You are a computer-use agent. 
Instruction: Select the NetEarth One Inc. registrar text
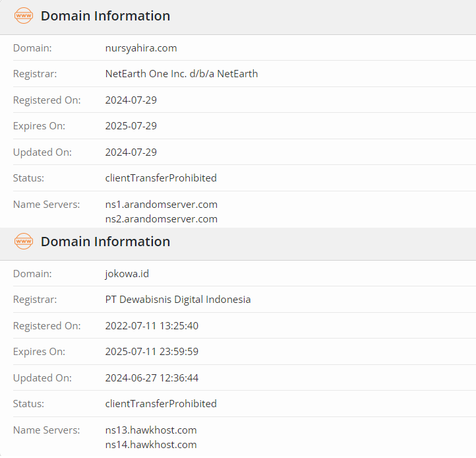click(x=181, y=74)
